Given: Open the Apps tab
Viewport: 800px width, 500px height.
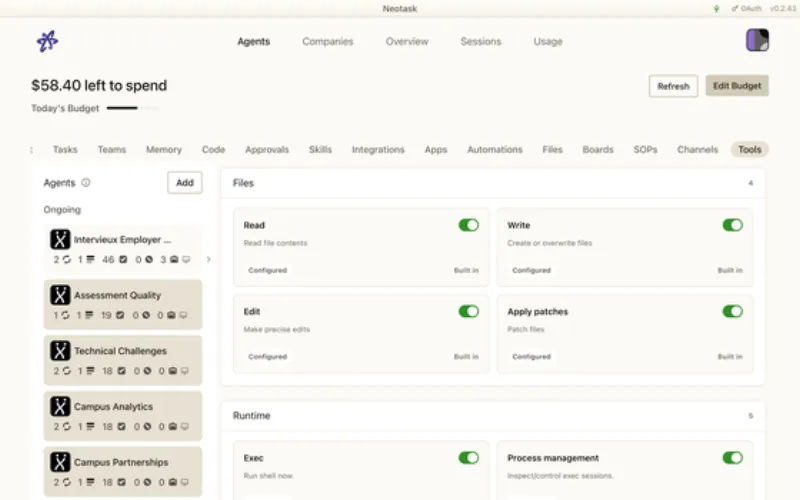Looking at the screenshot, I should [x=436, y=149].
